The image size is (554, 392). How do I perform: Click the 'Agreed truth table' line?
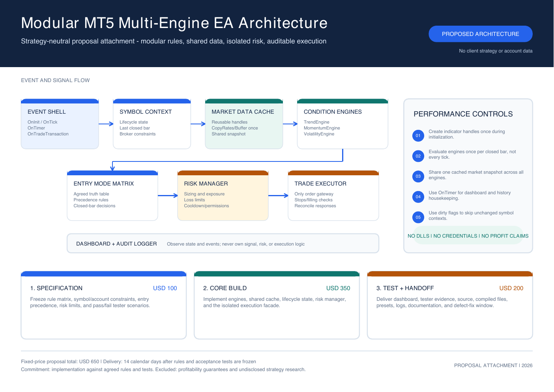click(91, 194)
